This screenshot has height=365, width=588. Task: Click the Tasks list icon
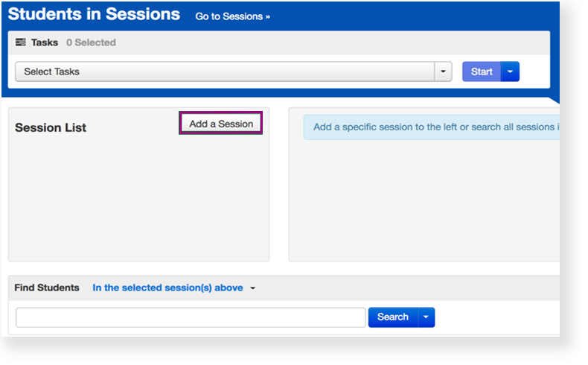21,42
